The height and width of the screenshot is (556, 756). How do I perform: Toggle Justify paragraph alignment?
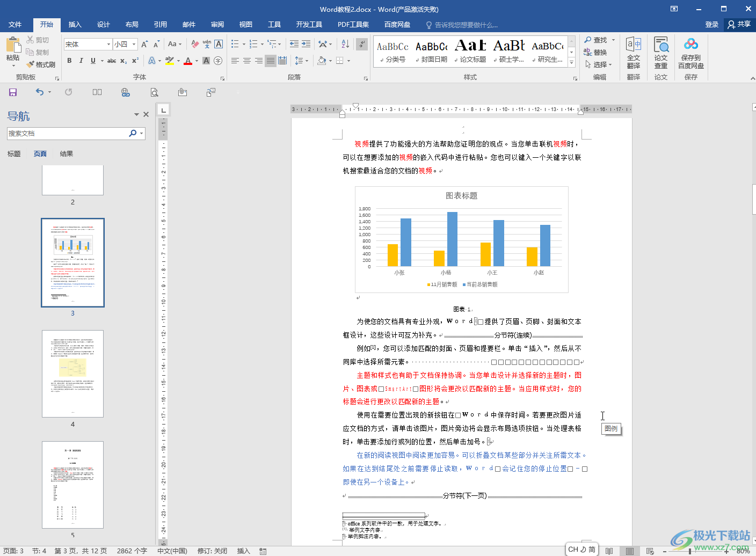pos(271,61)
